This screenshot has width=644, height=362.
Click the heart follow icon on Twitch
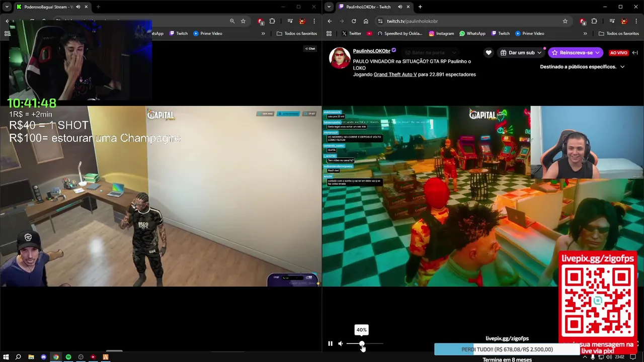[489, 53]
